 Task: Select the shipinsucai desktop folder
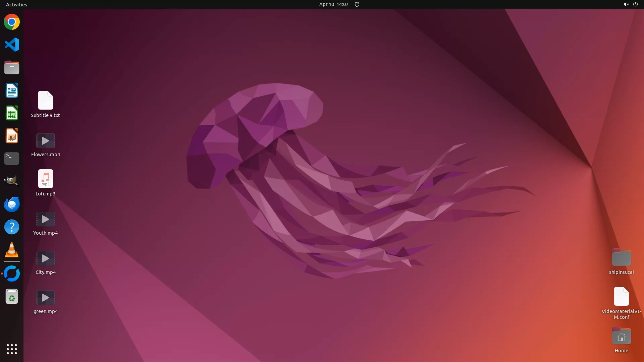(621, 258)
